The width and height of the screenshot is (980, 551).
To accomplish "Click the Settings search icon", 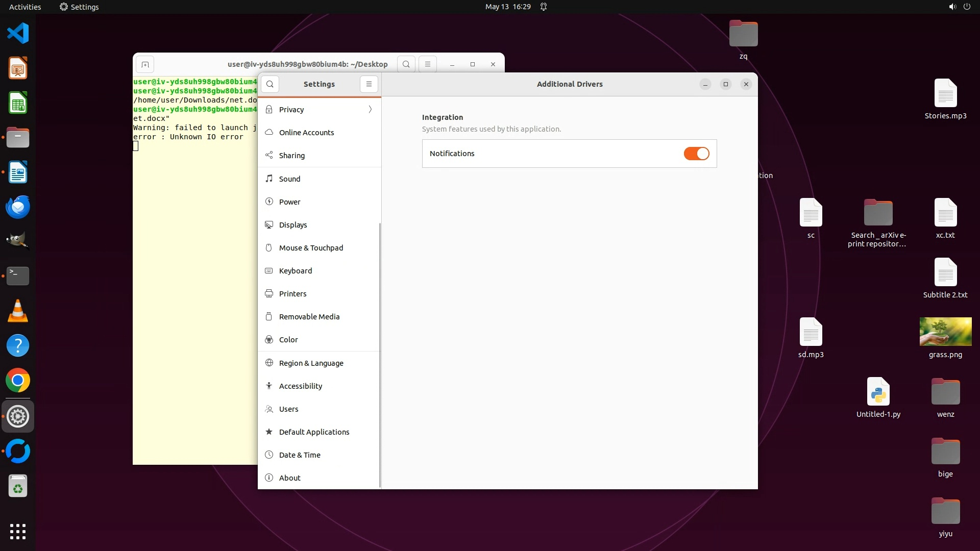I will pos(270,84).
